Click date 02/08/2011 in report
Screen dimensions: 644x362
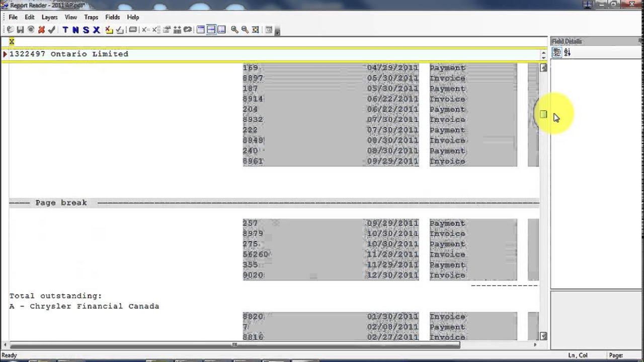(392, 327)
